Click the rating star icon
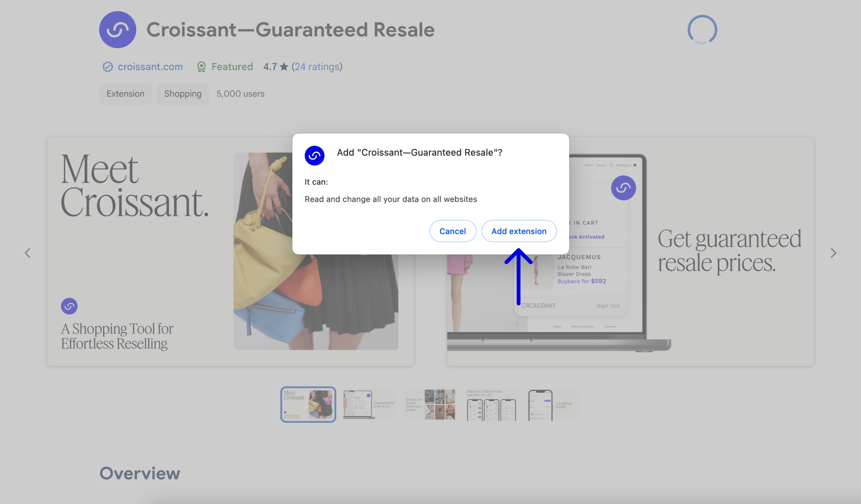The image size is (861, 504). pyautogui.click(x=284, y=66)
